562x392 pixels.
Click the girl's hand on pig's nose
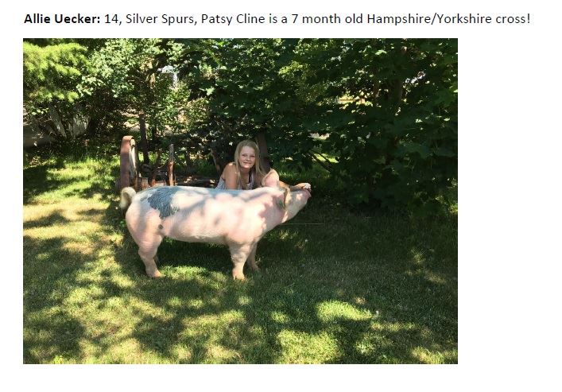(x=303, y=187)
